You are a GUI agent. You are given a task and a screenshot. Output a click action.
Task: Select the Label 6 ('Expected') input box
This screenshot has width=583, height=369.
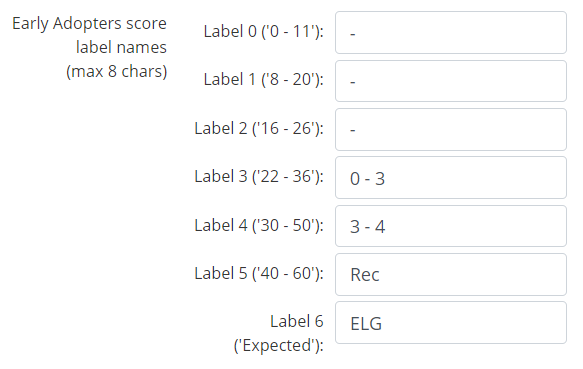(x=451, y=323)
